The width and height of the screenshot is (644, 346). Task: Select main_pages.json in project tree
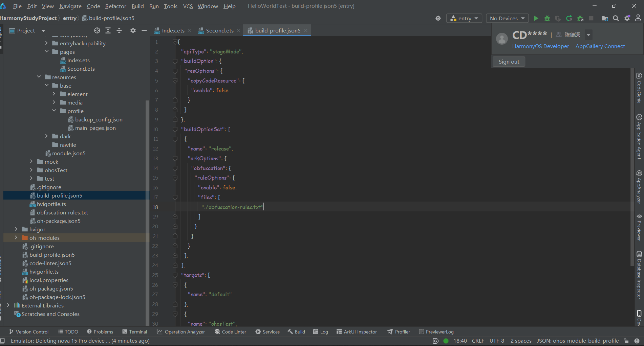click(95, 128)
